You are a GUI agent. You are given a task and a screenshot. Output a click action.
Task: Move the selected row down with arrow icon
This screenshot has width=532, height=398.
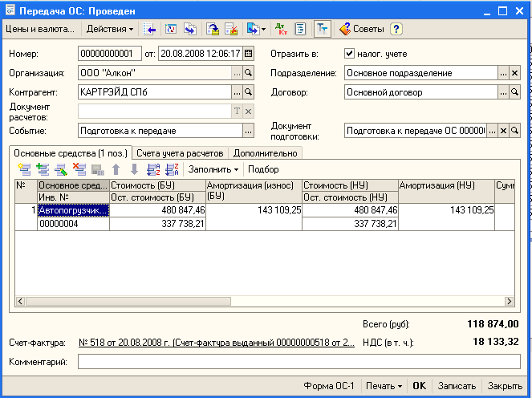pyautogui.click(x=134, y=169)
